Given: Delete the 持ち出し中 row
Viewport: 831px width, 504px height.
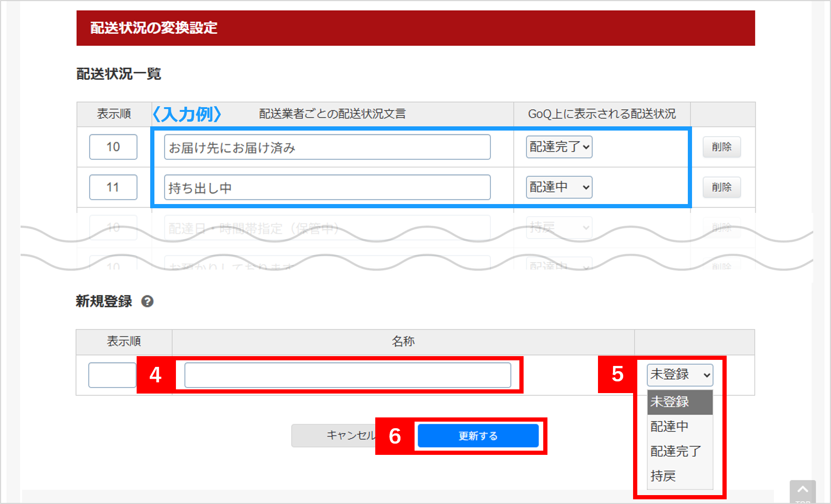Looking at the screenshot, I should [x=721, y=187].
